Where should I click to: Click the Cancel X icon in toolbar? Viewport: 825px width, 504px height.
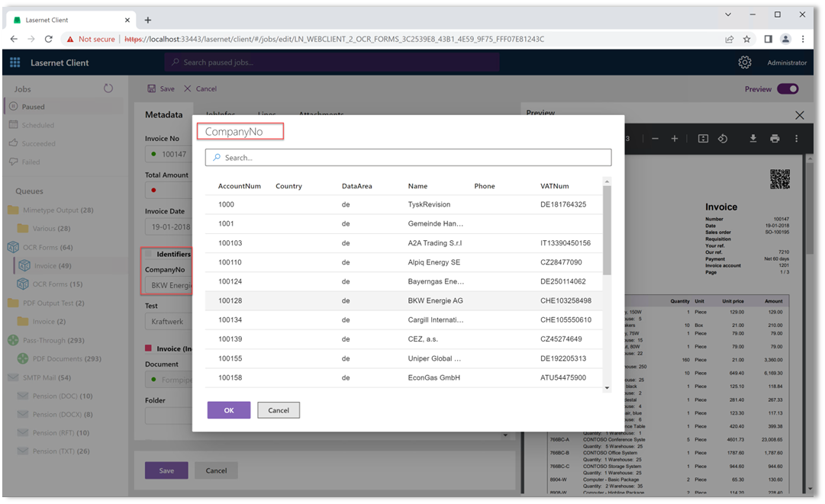pos(187,88)
